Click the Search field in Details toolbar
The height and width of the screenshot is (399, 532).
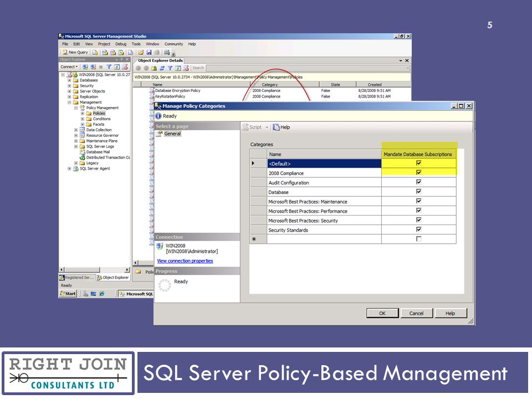pyautogui.click(x=307, y=68)
